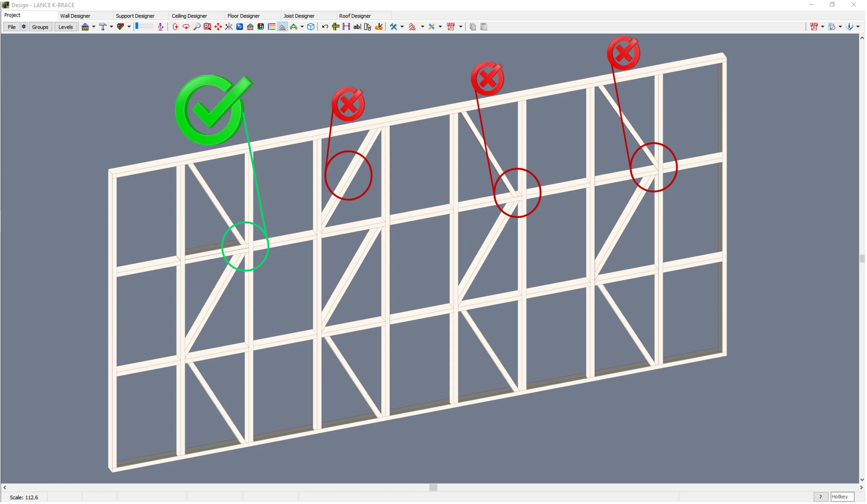Click the blue H dimension tool icon
Screen dimensions: 867x504
[x=346, y=27]
